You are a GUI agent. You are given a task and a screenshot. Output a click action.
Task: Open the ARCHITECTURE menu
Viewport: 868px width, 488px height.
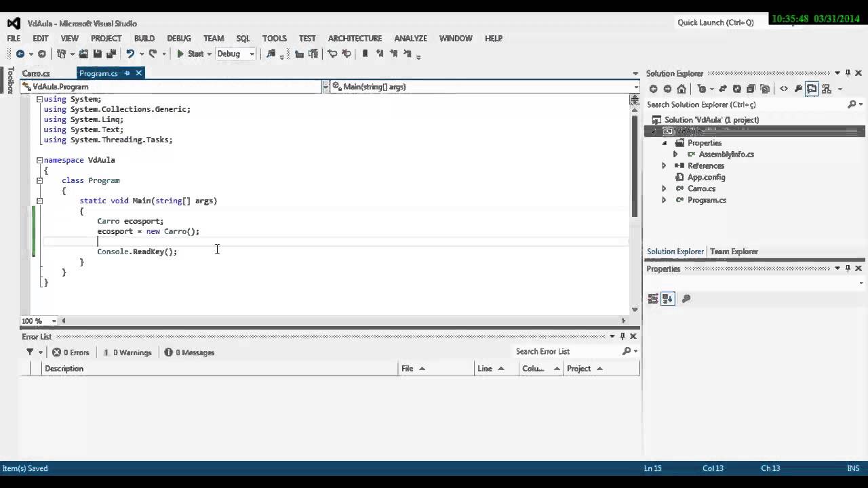[x=355, y=39]
